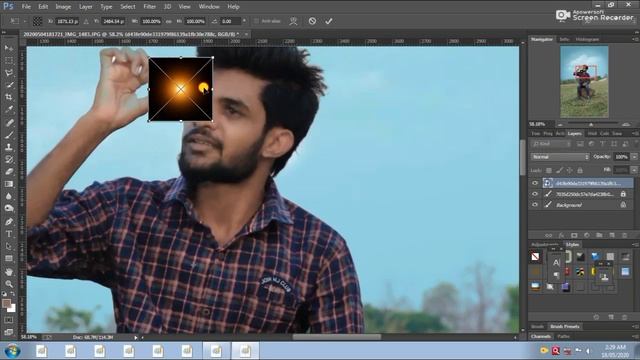Viewport: 640px width, 360px height.
Task: Select the Pen tool
Action: pos(9,222)
